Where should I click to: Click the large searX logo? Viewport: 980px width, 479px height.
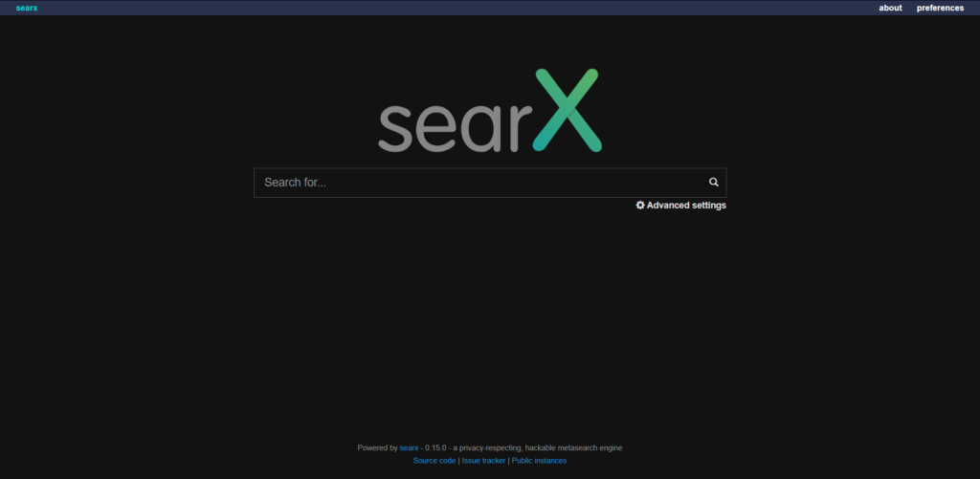click(x=490, y=110)
